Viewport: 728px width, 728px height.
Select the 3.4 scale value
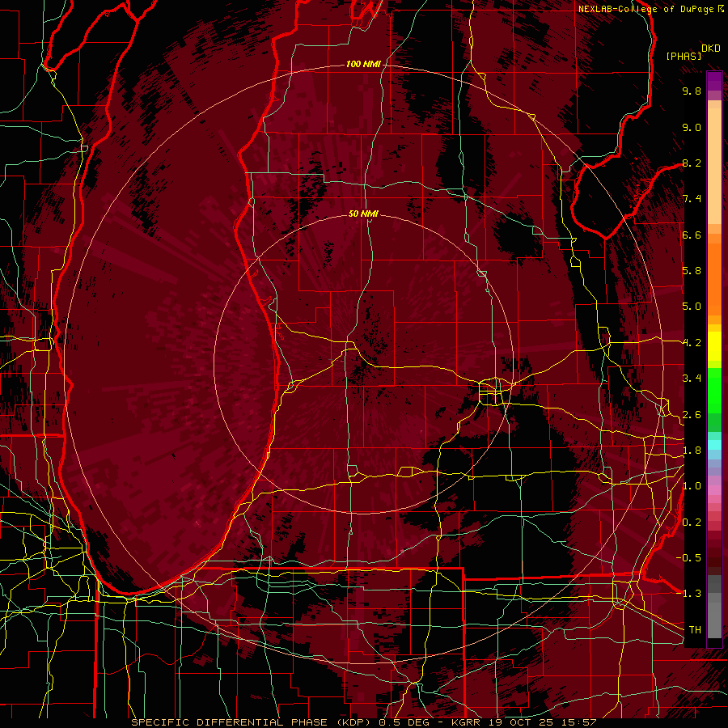[x=692, y=379]
